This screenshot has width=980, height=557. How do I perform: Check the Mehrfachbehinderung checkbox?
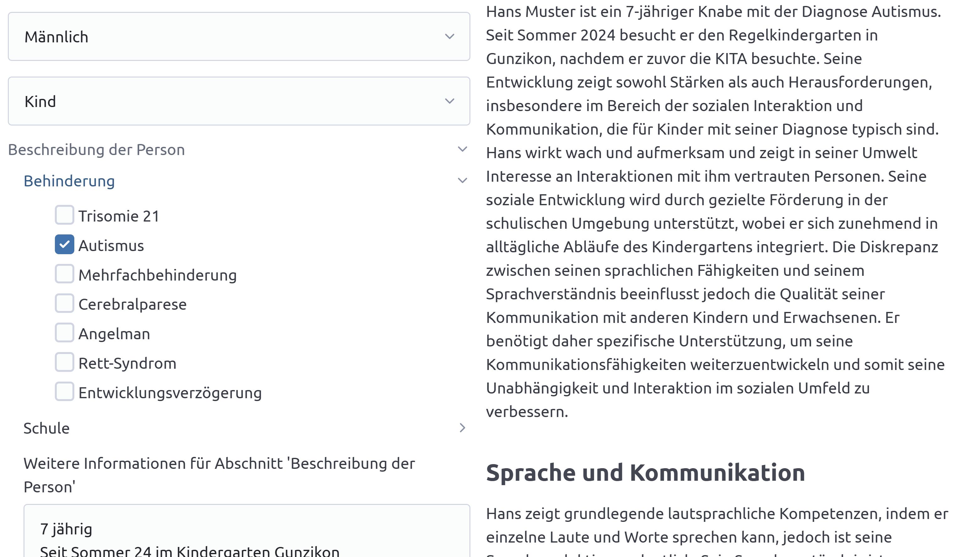pyautogui.click(x=64, y=274)
